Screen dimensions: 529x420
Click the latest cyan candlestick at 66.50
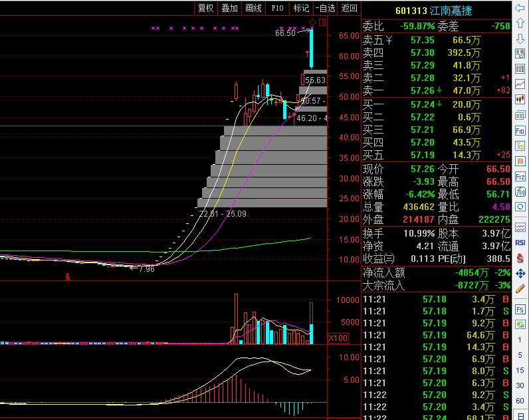[312, 49]
